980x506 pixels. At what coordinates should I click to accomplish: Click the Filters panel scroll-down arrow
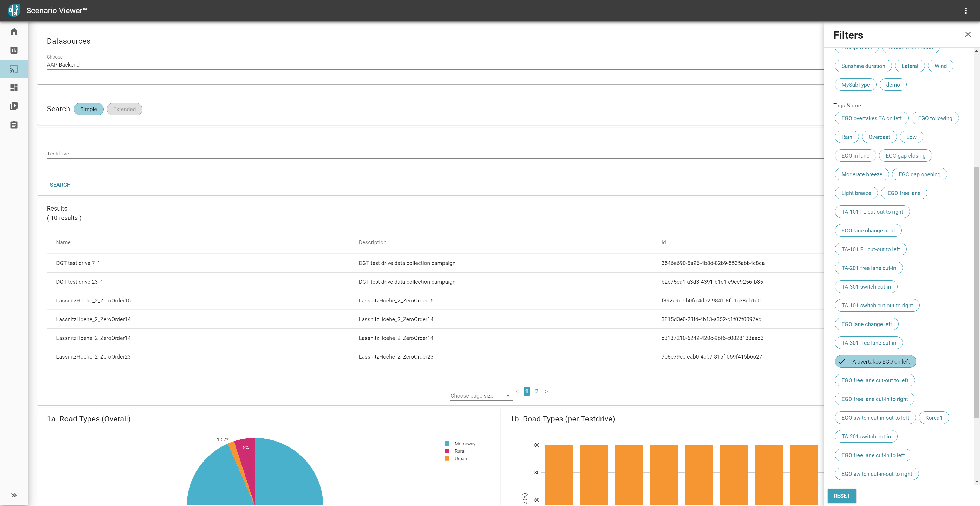click(x=976, y=481)
